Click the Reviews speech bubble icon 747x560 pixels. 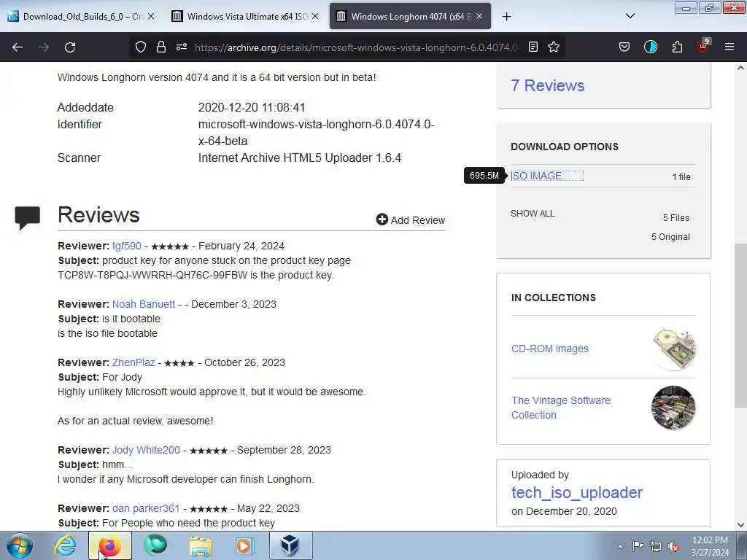pyautogui.click(x=27, y=217)
